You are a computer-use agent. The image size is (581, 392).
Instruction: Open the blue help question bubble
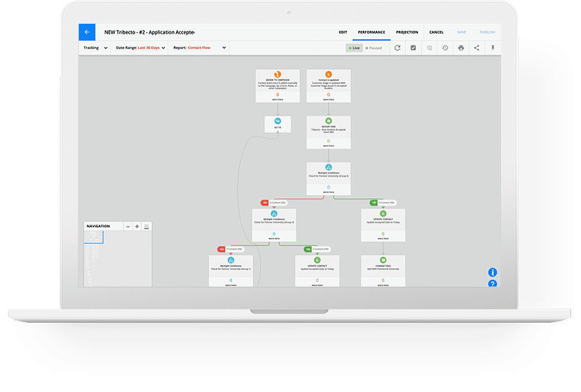point(493,284)
